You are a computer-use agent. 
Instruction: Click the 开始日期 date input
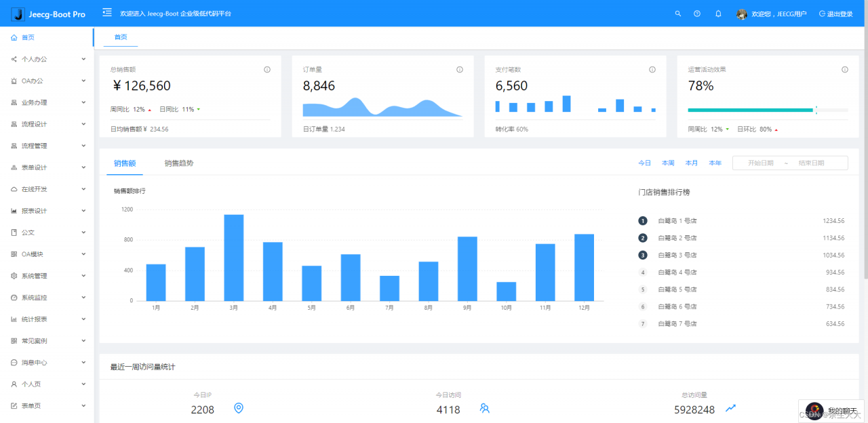point(761,163)
